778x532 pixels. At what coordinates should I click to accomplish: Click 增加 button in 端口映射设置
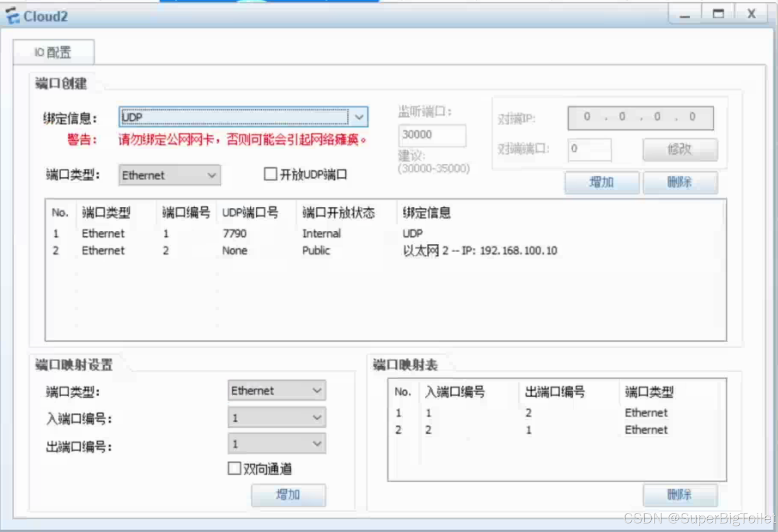click(288, 495)
